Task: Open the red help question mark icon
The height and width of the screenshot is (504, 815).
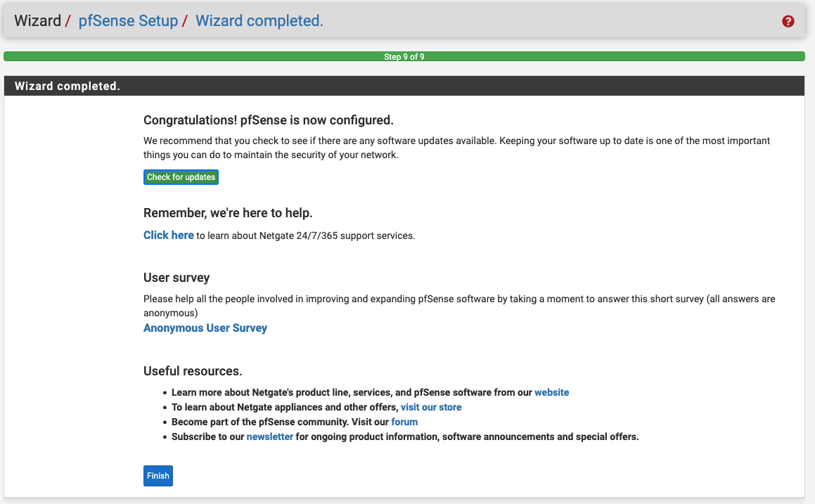Action: 788,21
